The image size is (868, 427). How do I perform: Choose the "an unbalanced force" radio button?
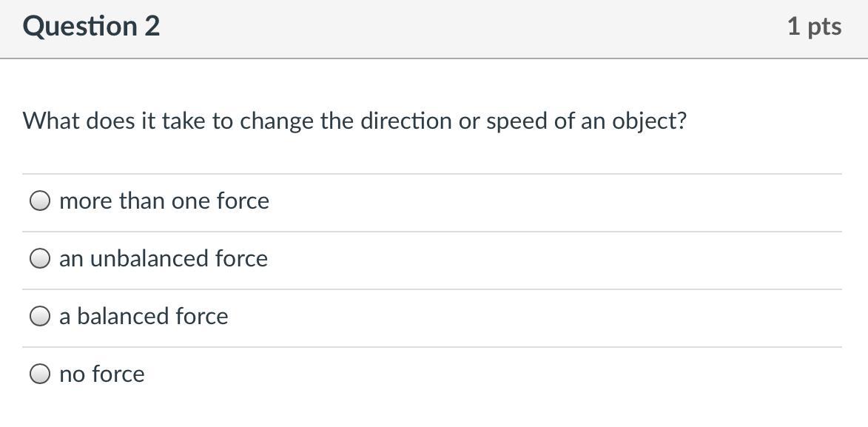pos(40,258)
